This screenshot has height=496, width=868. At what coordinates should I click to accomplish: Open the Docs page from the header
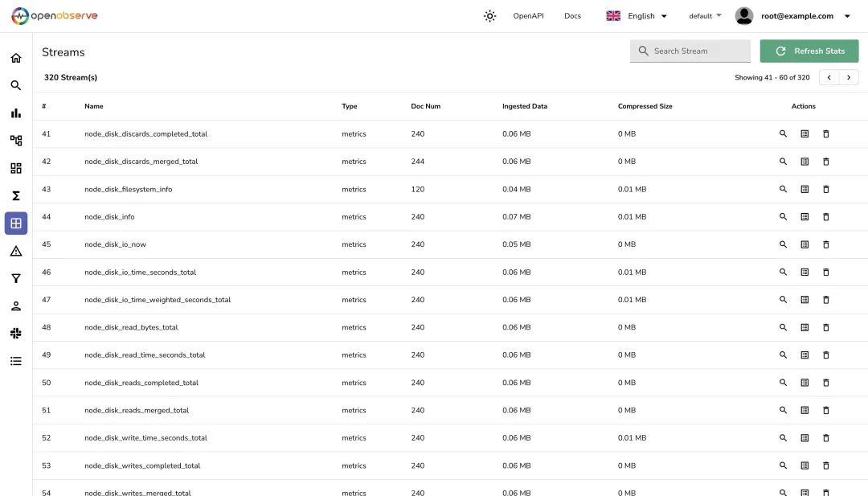[x=572, y=14]
